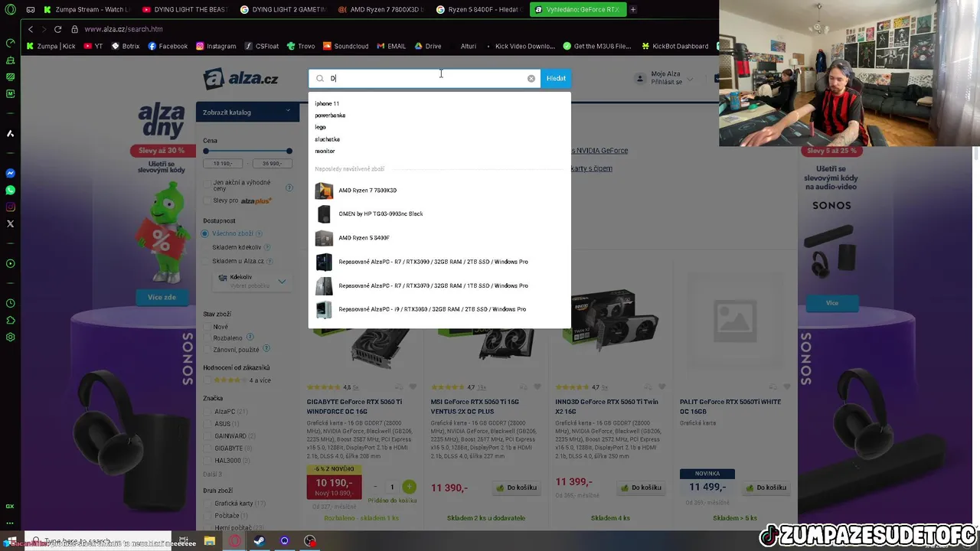Clear the search field with X
This screenshot has height=551, width=980.
[531, 78]
